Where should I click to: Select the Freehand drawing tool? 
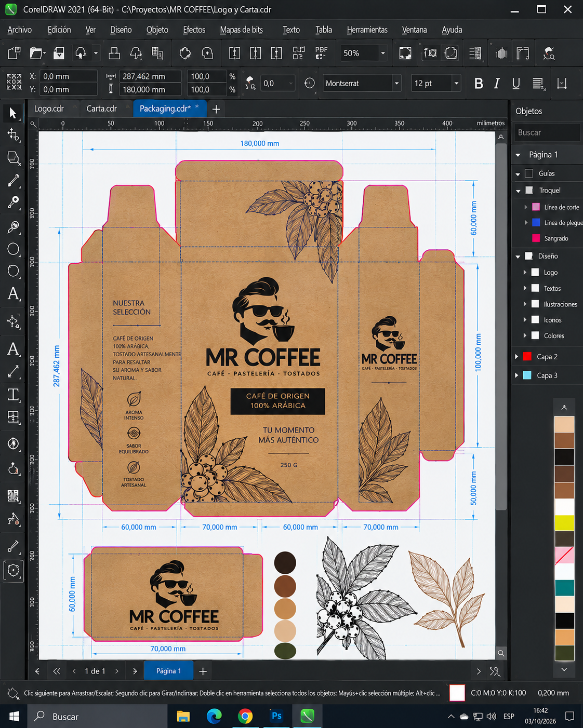13,180
